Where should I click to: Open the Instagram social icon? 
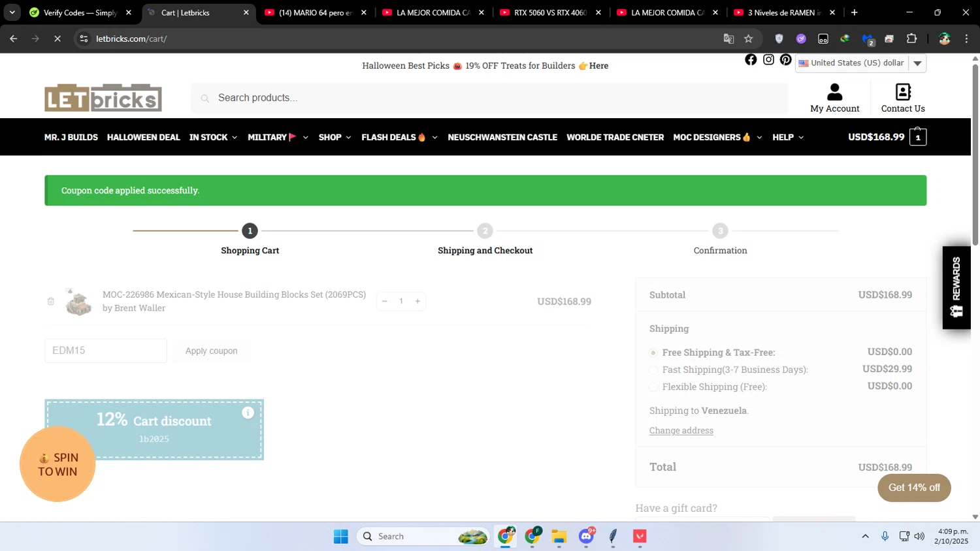pyautogui.click(x=768, y=60)
